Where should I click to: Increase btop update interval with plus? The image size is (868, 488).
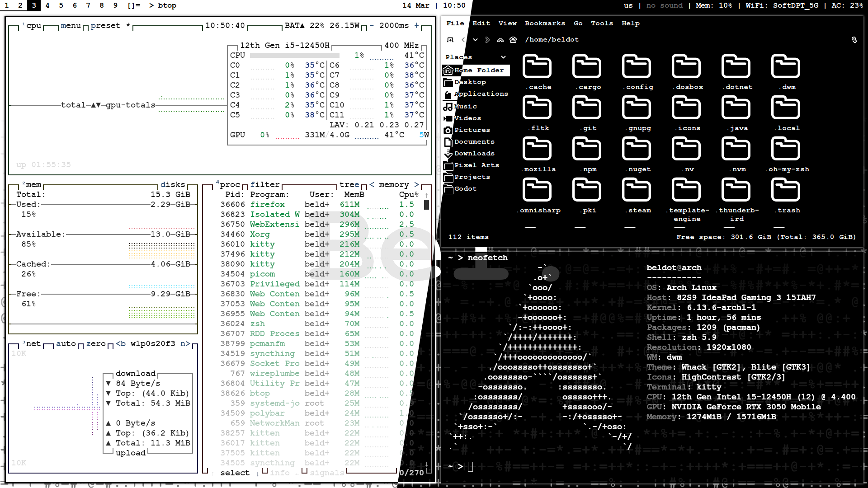416,26
